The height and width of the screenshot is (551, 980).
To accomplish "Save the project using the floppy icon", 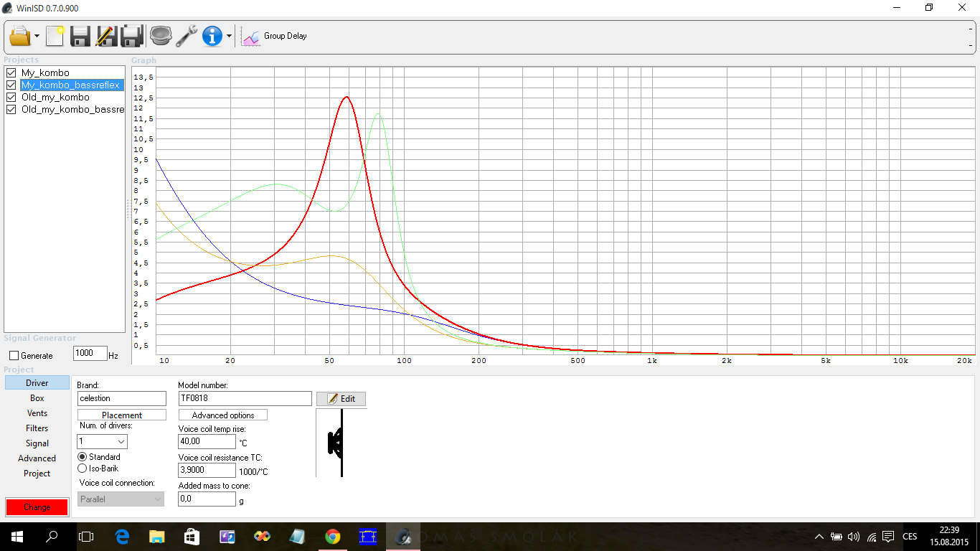I will coord(80,36).
